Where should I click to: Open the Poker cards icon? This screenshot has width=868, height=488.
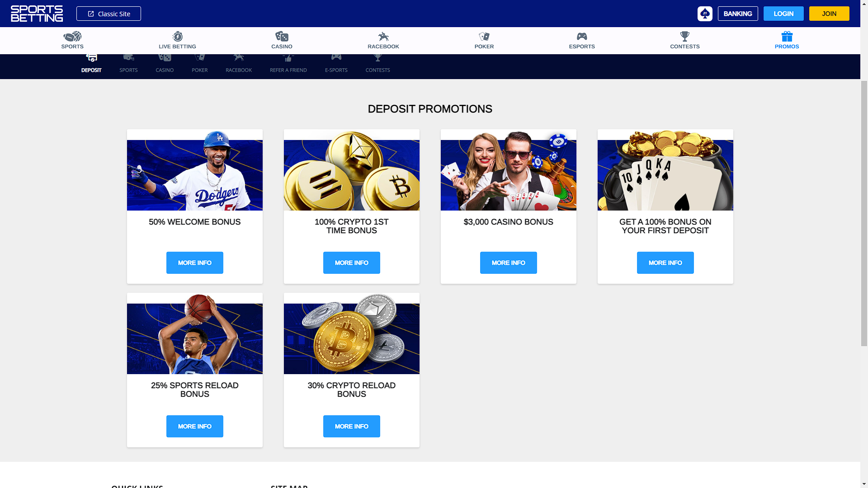click(x=484, y=37)
